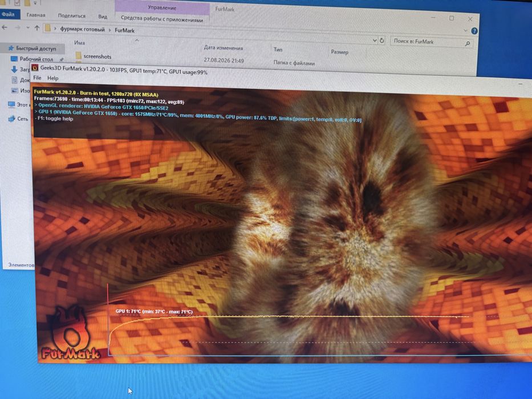
Task: Switch to the 'Главная' ribbon tab
Action: [x=36, y=15]
